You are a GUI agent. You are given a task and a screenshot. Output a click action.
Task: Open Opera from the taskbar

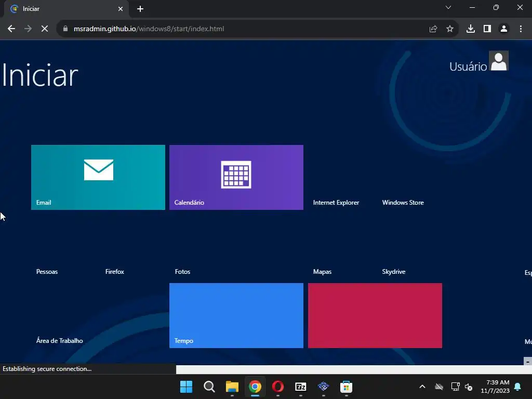click(278, 387)
